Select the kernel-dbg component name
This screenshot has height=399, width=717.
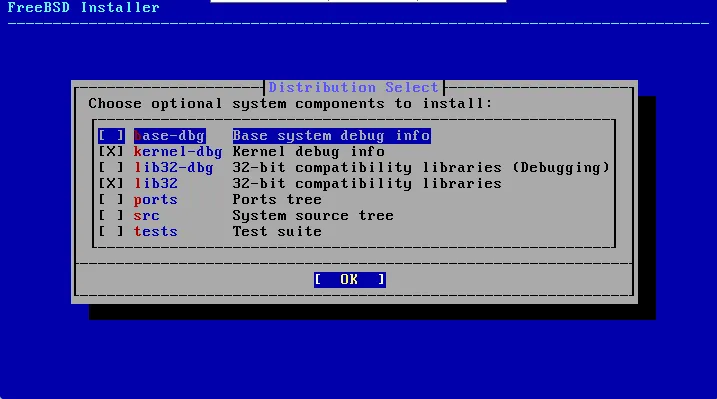[178, 152]
